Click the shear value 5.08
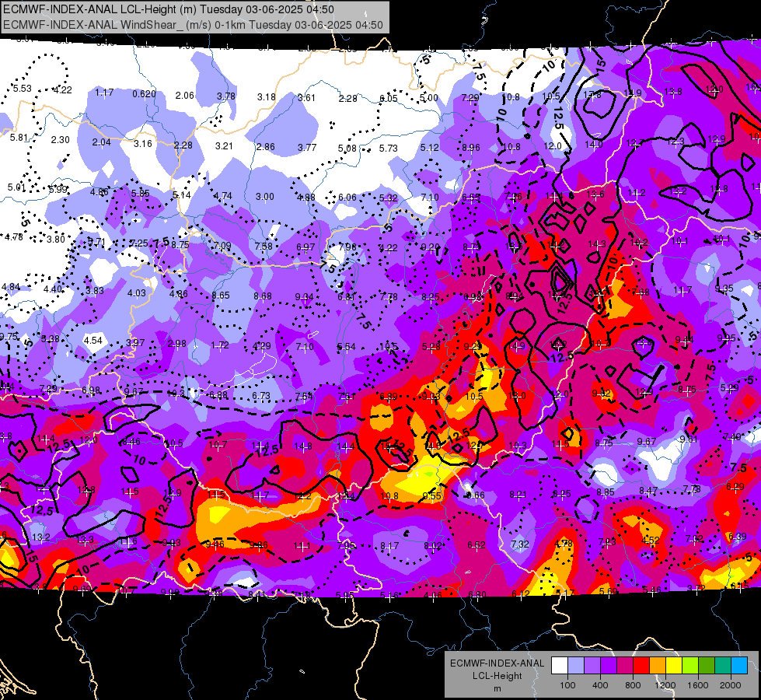 (347, 148)
